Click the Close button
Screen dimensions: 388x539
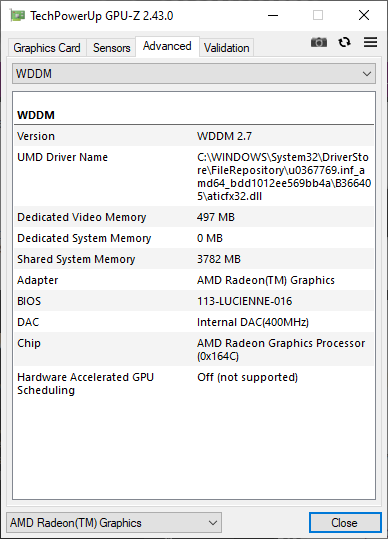(345, 523)
